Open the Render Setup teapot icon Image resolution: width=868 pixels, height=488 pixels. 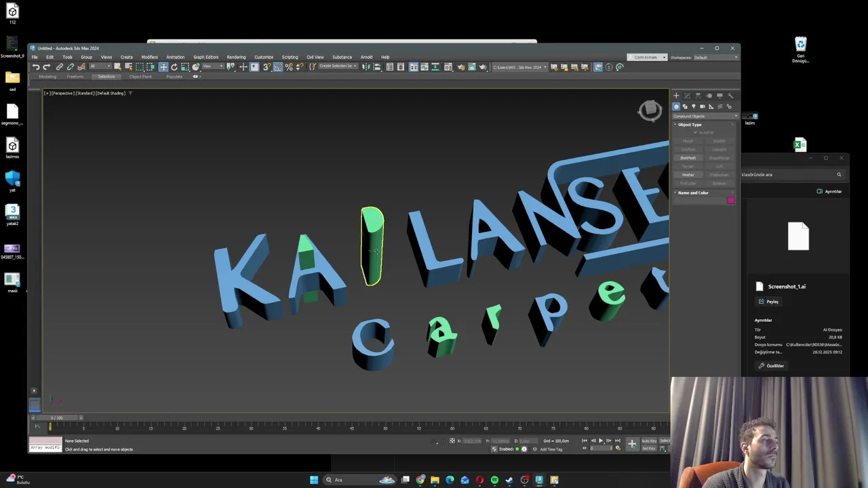(x=461, y=66)
